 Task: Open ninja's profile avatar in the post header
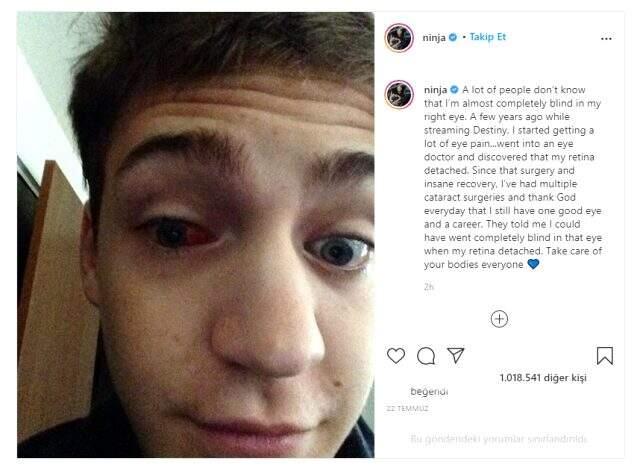399,38
